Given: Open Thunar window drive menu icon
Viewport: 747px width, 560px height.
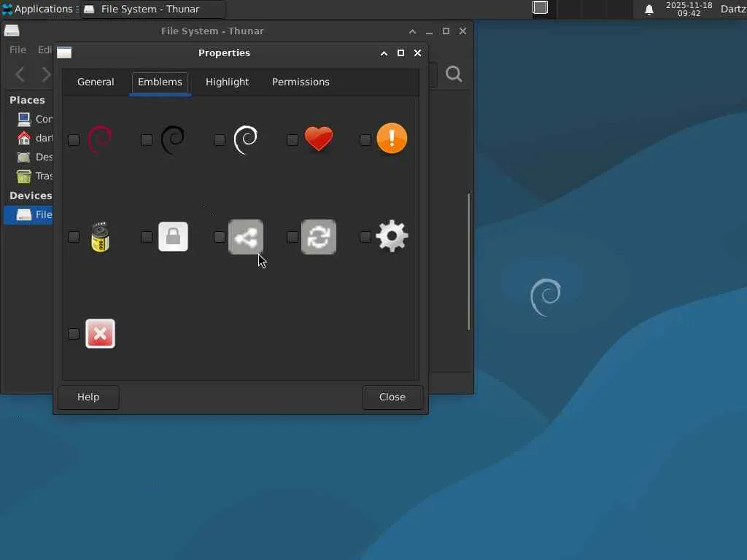Looking at the screenshot, I should (x=12, y=31).
